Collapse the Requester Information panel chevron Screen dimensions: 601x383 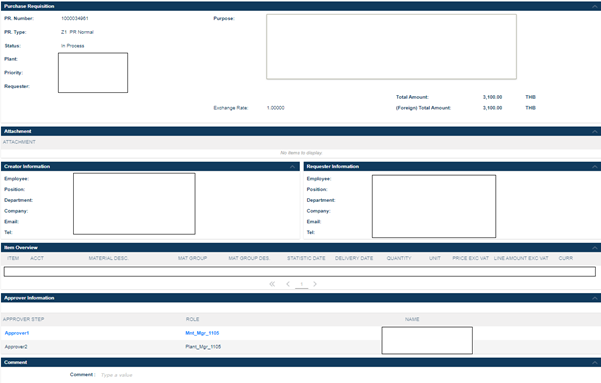[594, 167]
